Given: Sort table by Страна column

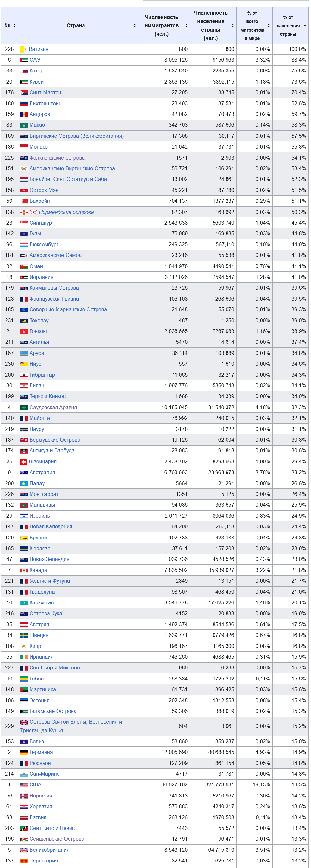Looking at the screenshot, I should click(78, 26).
